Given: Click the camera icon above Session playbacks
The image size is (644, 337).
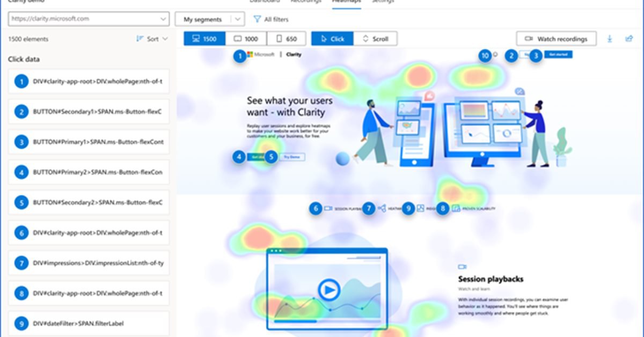Looking at the screenshot, I should coord(462,267).
